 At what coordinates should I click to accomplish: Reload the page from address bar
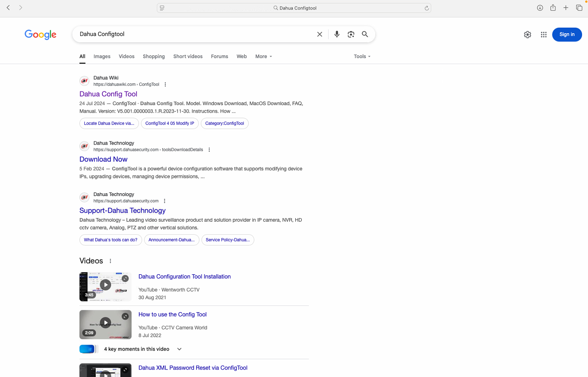426,8
